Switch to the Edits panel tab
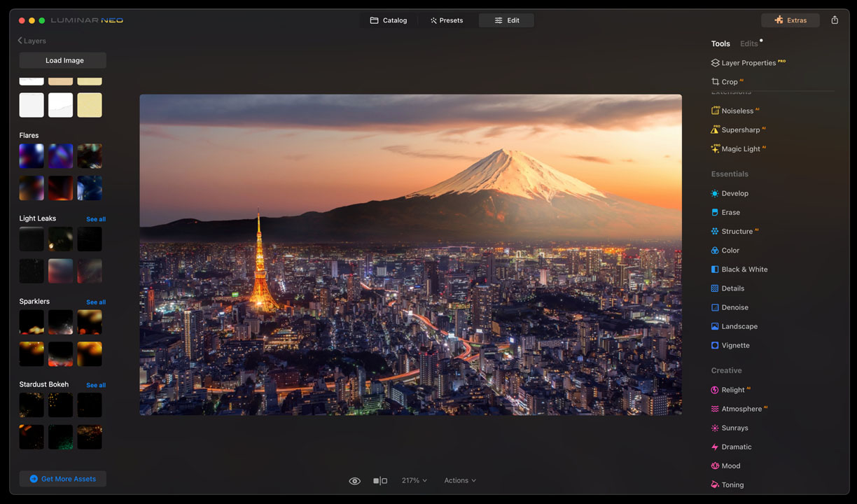Viewport: 857px width, 504px height. click(x=748, y=43)
